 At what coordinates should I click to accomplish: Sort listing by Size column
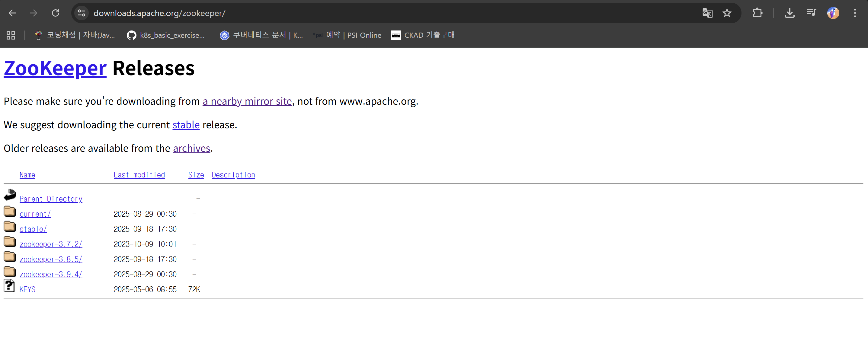[x=196, y=175]
